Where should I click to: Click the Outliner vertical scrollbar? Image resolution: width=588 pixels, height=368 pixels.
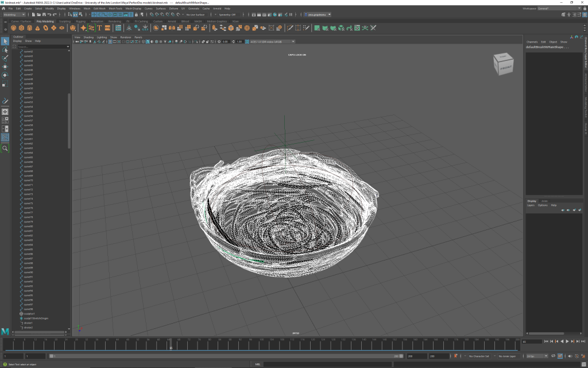pyautogui.click(x=69, y=120)
